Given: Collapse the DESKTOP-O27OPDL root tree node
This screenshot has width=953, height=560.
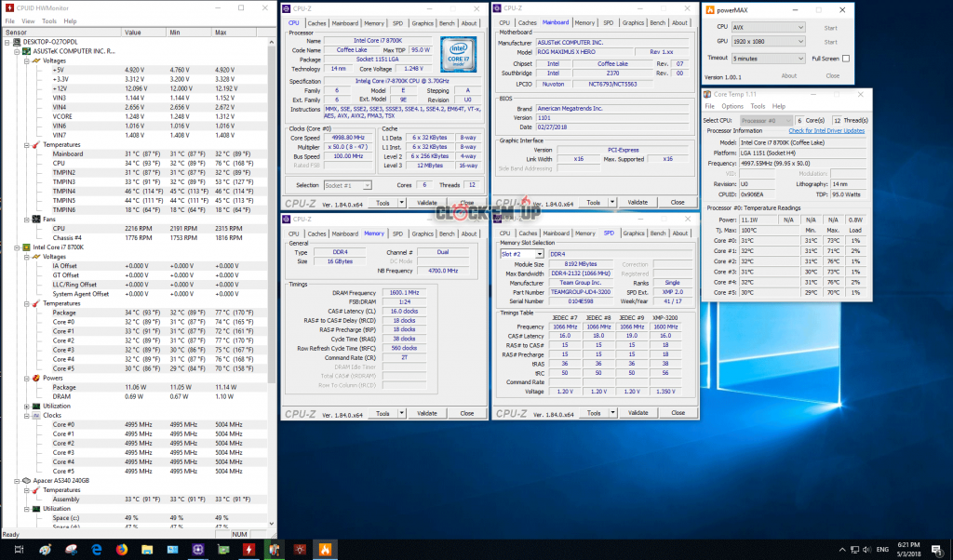Looking at the screenshot, I should click(x=7, y=42).
